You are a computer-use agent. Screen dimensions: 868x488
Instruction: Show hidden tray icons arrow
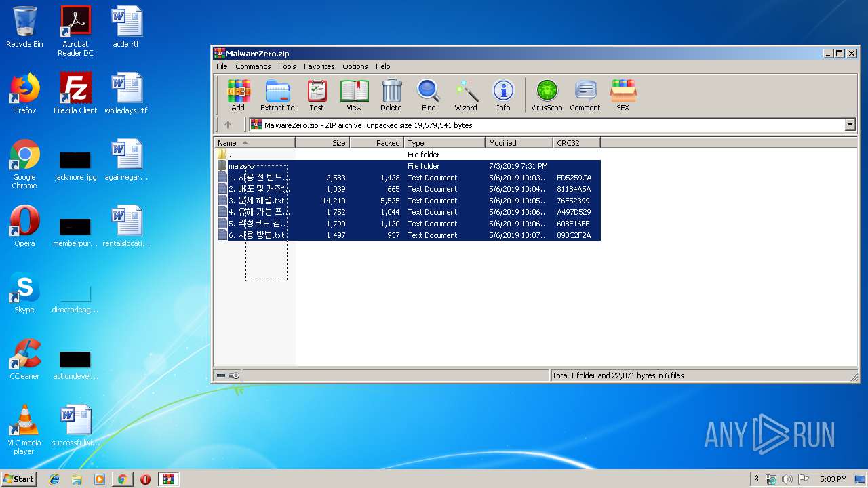coord(755,479)
